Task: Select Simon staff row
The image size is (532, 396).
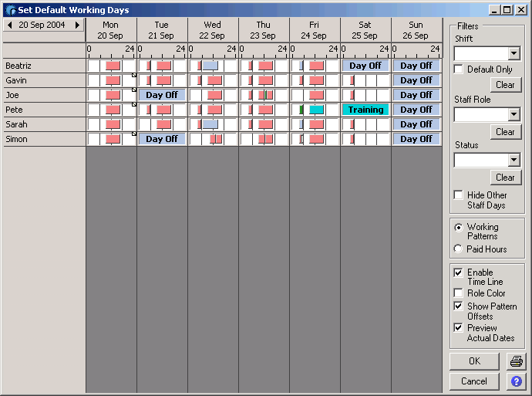Action: (44, 139)
